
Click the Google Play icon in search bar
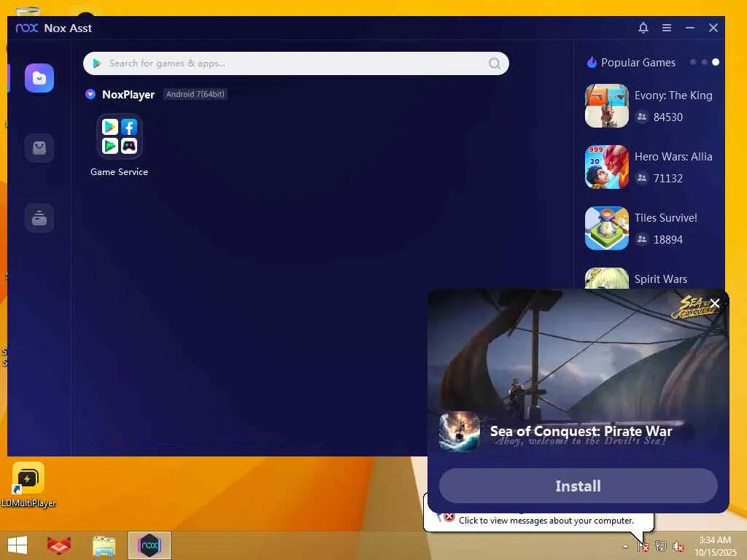pos(97,63)
